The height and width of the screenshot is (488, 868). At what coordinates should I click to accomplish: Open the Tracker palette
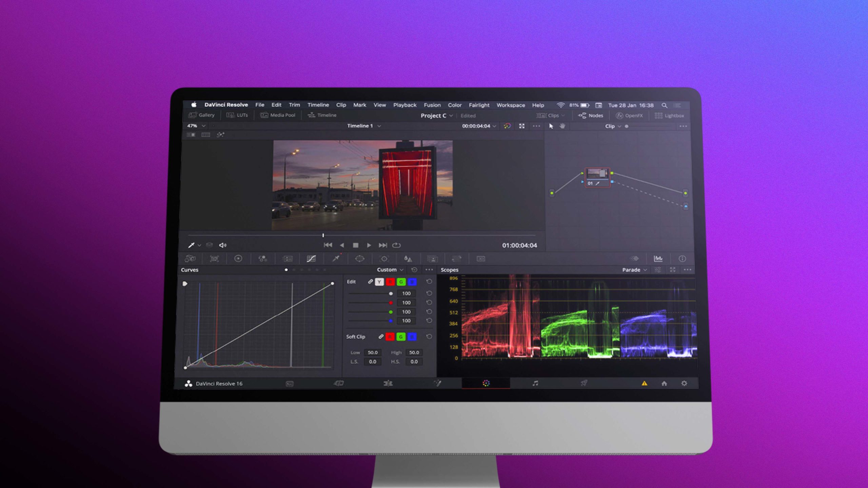point(384,259)
